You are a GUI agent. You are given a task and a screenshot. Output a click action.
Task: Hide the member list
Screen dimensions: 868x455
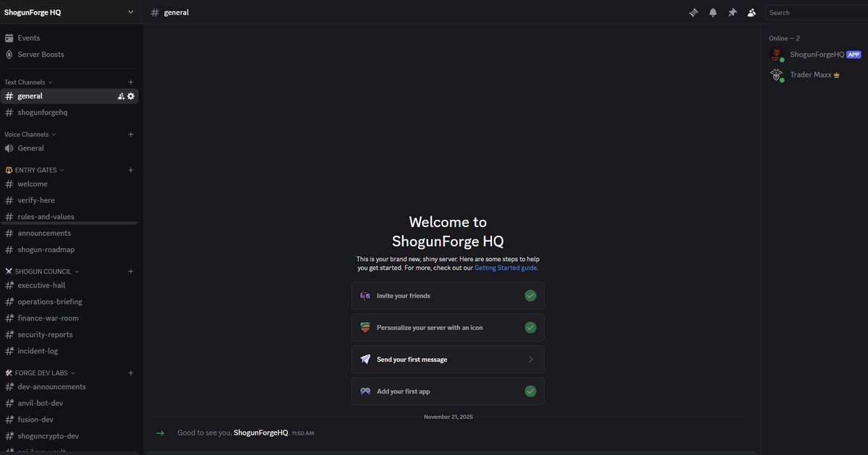(x=751, y=12)
